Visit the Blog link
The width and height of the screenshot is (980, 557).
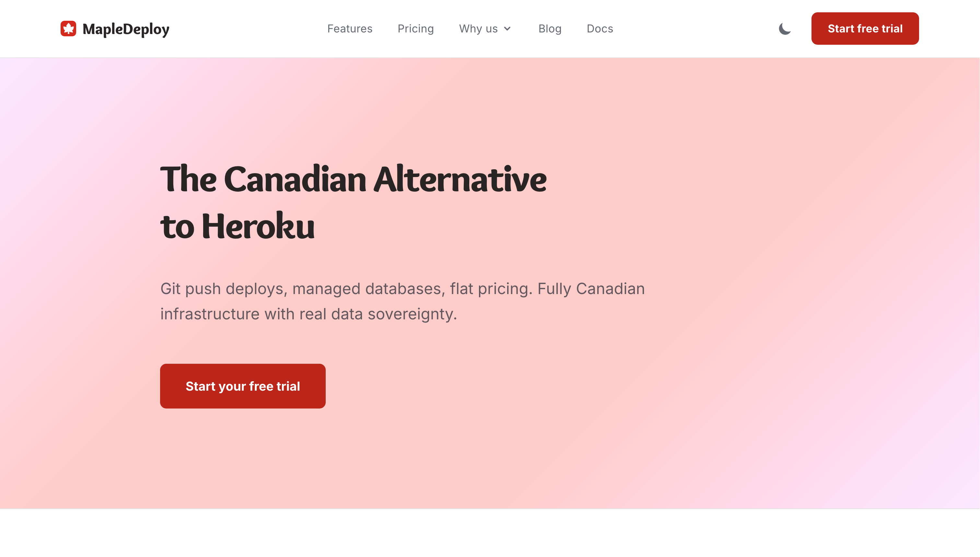pyautogui.click(x=550, y=29)
